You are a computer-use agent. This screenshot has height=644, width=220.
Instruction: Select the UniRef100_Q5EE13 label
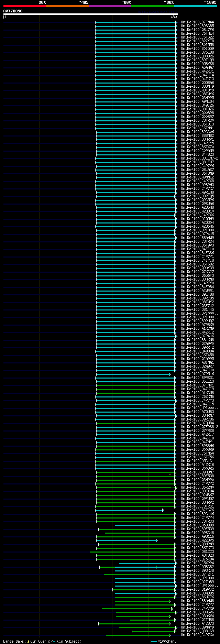coord(197,382)
